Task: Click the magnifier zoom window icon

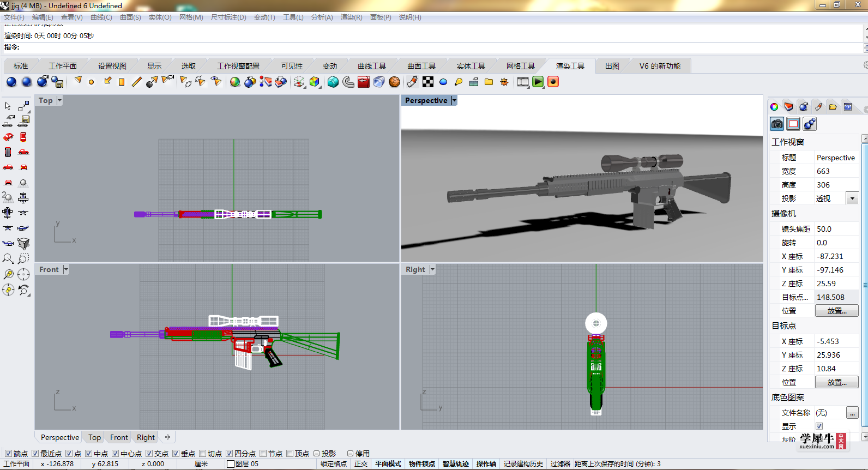Action: 8,258
